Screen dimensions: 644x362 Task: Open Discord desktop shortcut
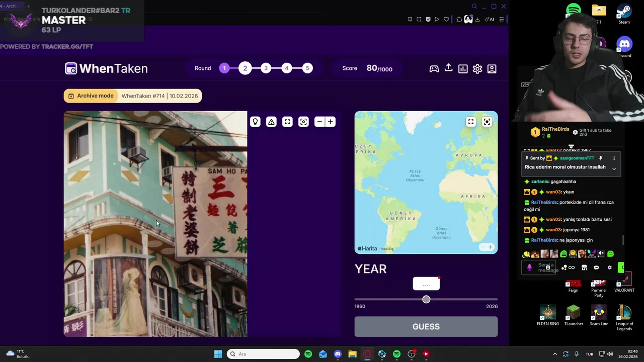pos(624,47)
